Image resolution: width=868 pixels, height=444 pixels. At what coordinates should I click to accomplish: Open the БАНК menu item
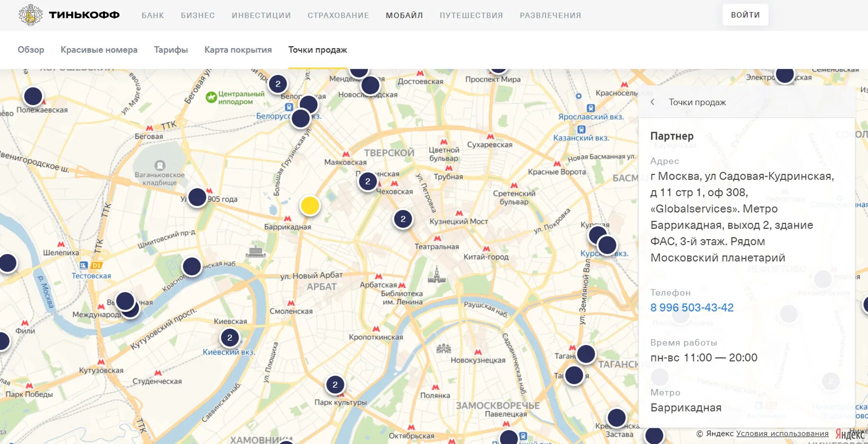click(x=153, y=15)
